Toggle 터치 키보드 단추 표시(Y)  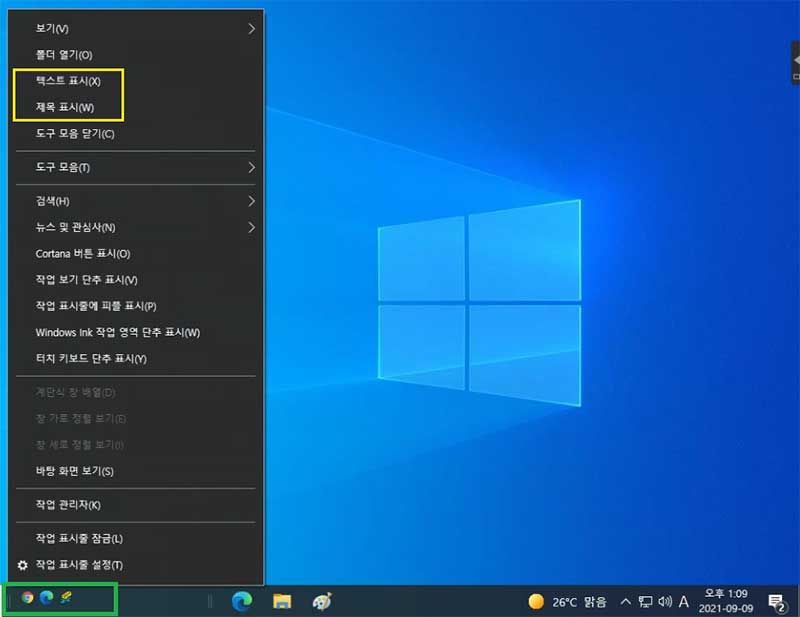tap(136, 359)
